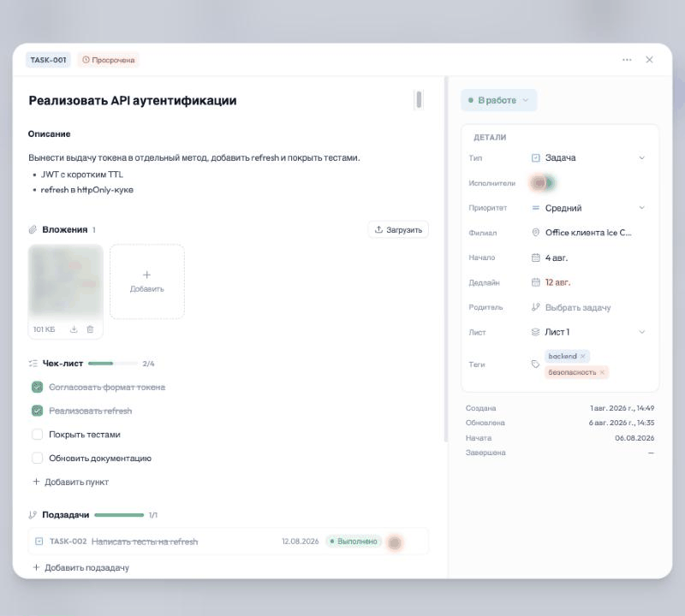Remove the безопасность tag
The height and width of the screenshot is (616, 685).
602,372
